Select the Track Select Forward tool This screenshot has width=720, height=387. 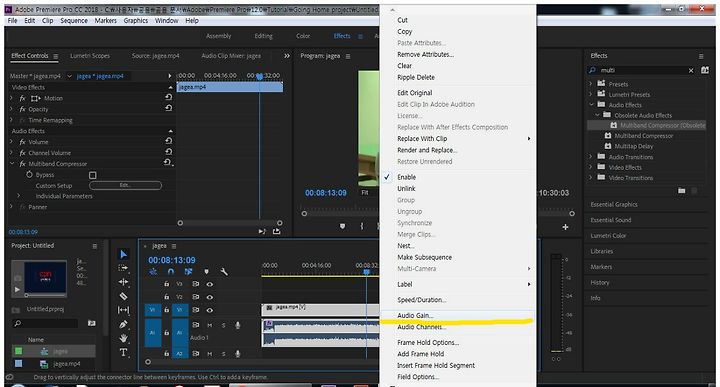123,268
